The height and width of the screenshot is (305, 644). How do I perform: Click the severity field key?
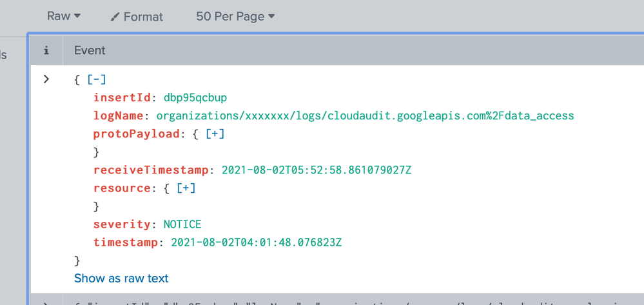(x=122, y=224)
